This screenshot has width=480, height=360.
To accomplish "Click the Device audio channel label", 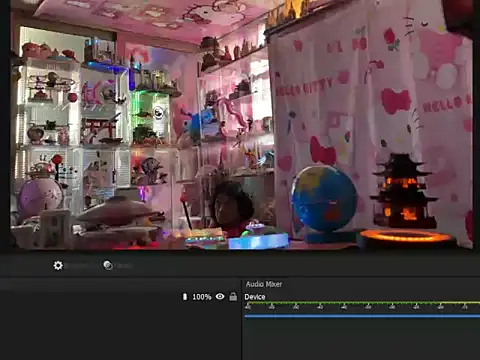I will click(x=255, y=297).
